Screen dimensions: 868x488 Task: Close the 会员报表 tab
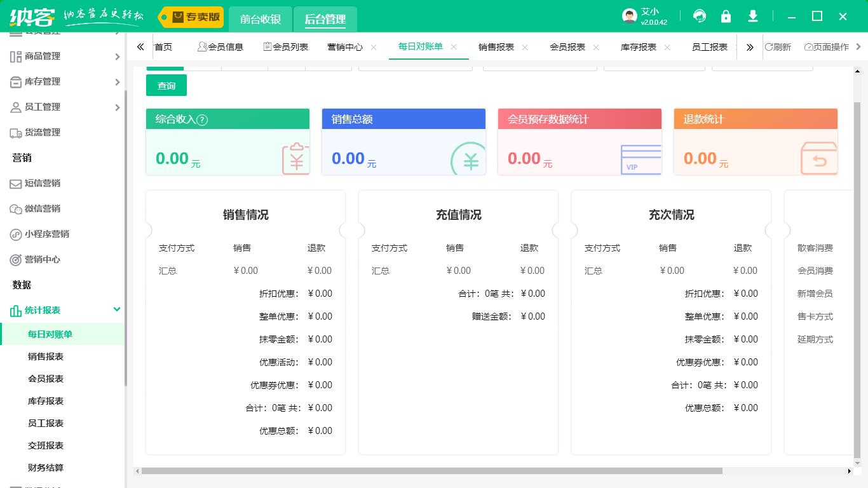click(595, 46)
